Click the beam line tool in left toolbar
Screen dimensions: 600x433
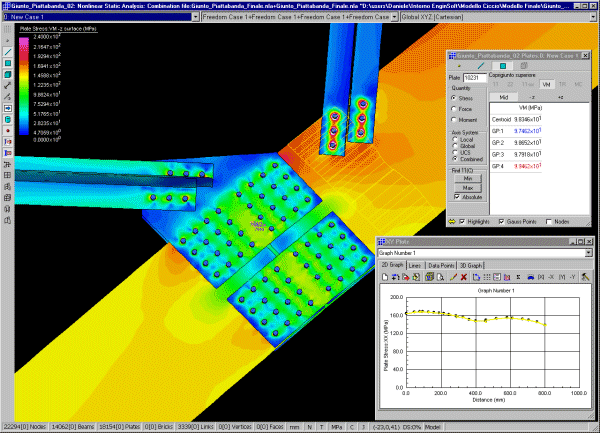tap(8, 50)
